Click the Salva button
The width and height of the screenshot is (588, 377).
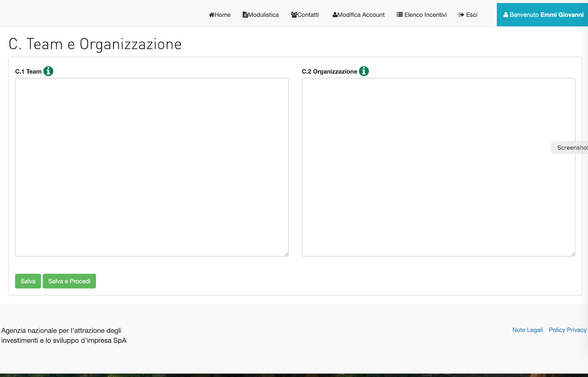28,281
